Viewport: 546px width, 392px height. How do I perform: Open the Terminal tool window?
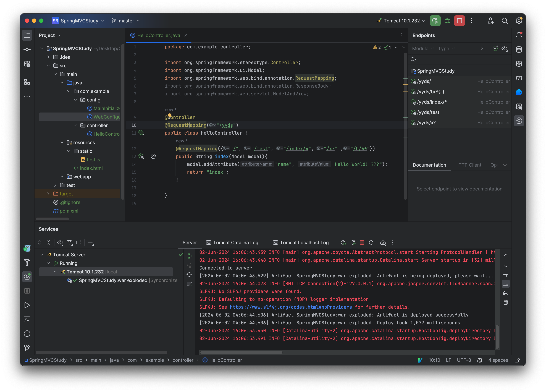pyautogui.click(x=27, y=319)
